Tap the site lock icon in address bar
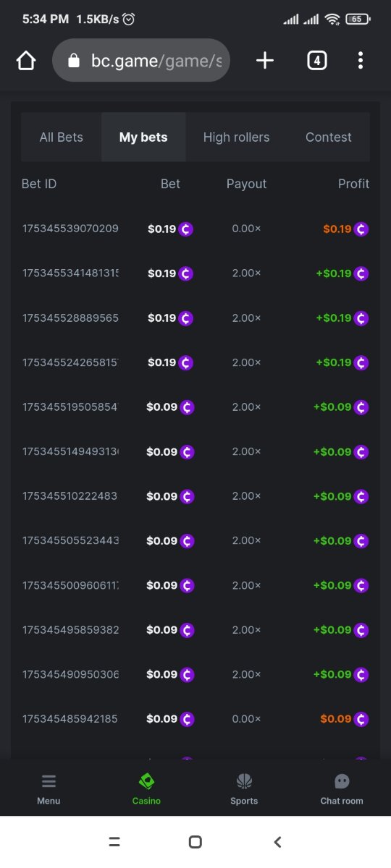Viewport: 391px width, 868px height. 73,61
